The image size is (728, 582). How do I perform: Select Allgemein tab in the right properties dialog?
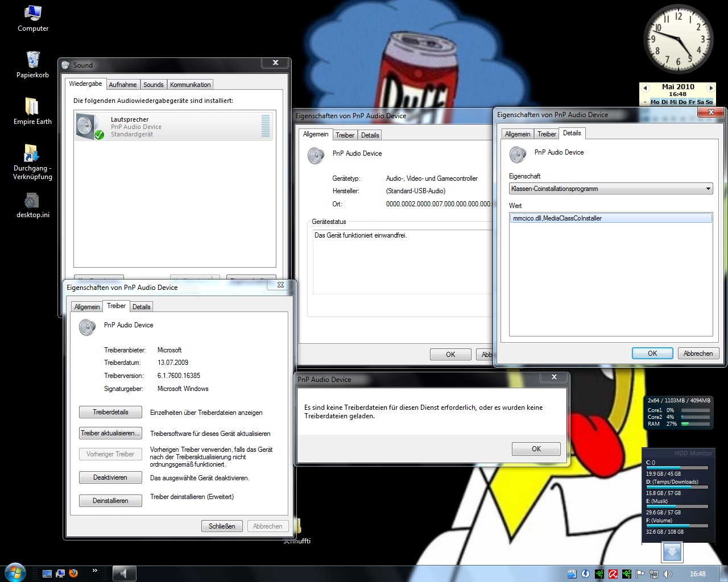click(x=518, y=134)
